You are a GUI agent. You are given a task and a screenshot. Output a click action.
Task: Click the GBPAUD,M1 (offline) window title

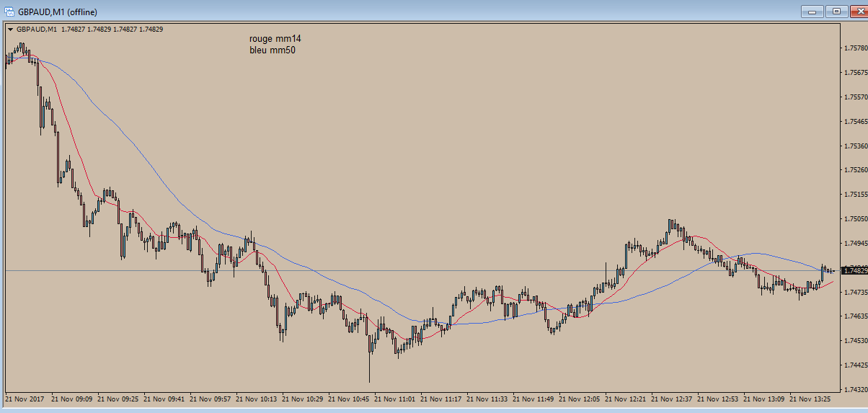coord(58,12)
